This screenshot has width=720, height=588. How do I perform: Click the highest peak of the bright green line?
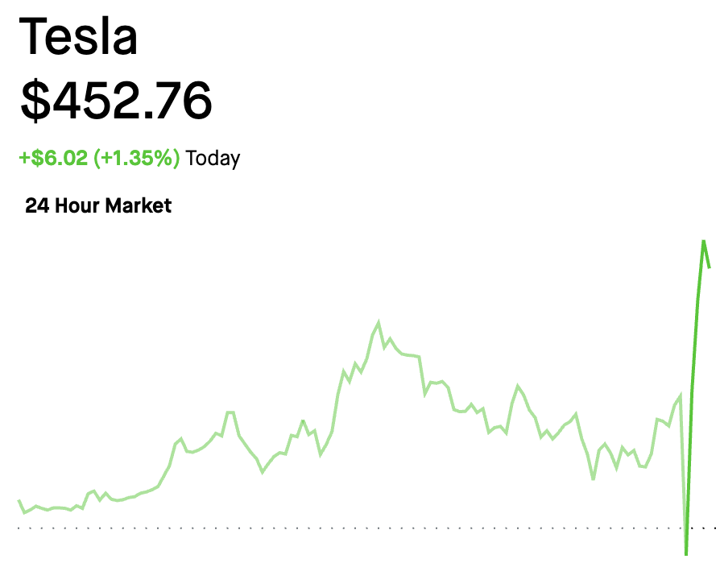pos(704,241)
